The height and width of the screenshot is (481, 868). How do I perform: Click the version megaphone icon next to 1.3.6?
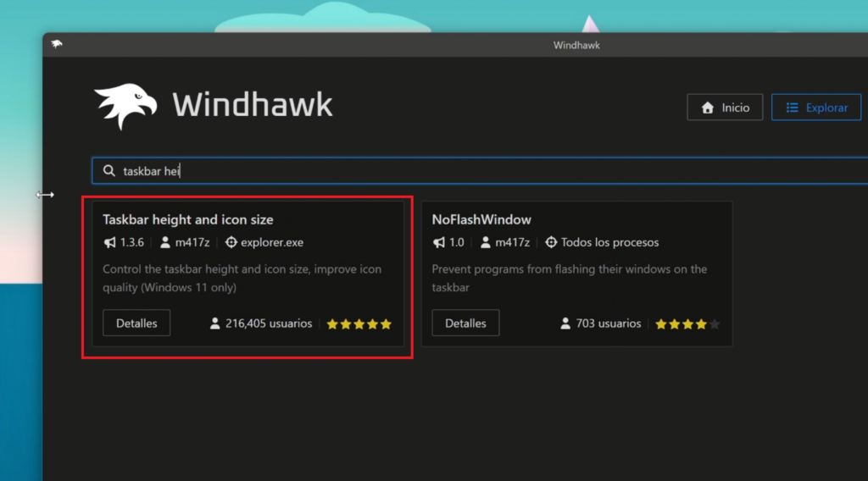tap(109, 242)
